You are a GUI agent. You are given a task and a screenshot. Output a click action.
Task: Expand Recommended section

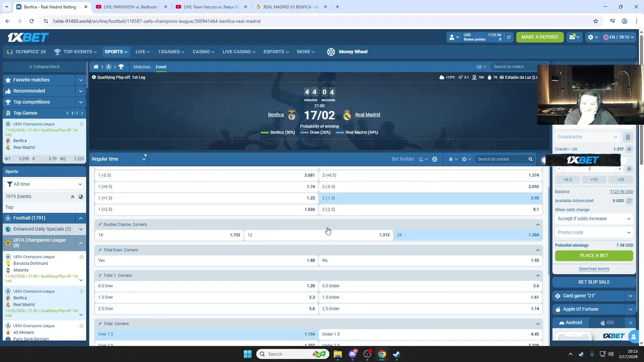80,91
